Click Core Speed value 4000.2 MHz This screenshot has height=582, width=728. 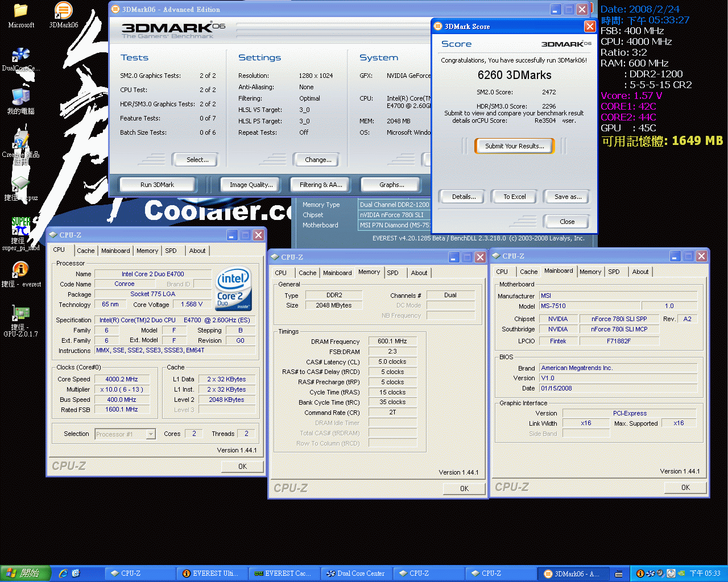[122, 379]
